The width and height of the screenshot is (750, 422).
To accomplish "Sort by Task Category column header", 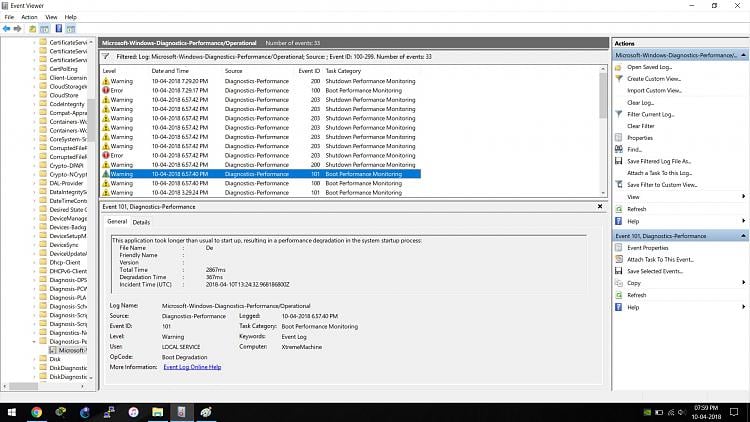I will click(x=343, y=71).
